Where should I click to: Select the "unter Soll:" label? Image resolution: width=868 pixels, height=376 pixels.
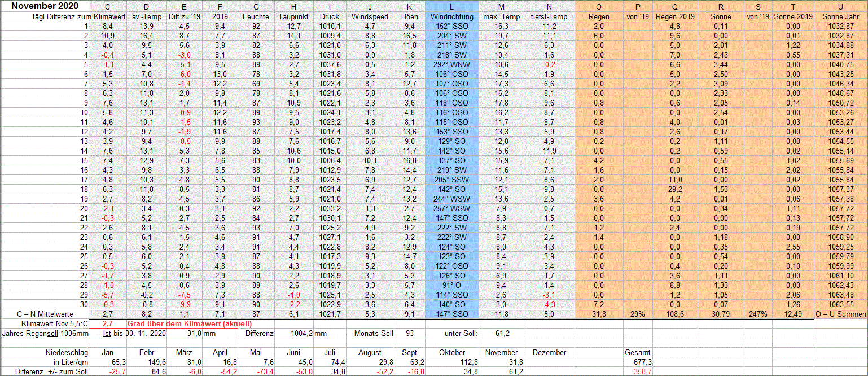[x=461, y=334]
